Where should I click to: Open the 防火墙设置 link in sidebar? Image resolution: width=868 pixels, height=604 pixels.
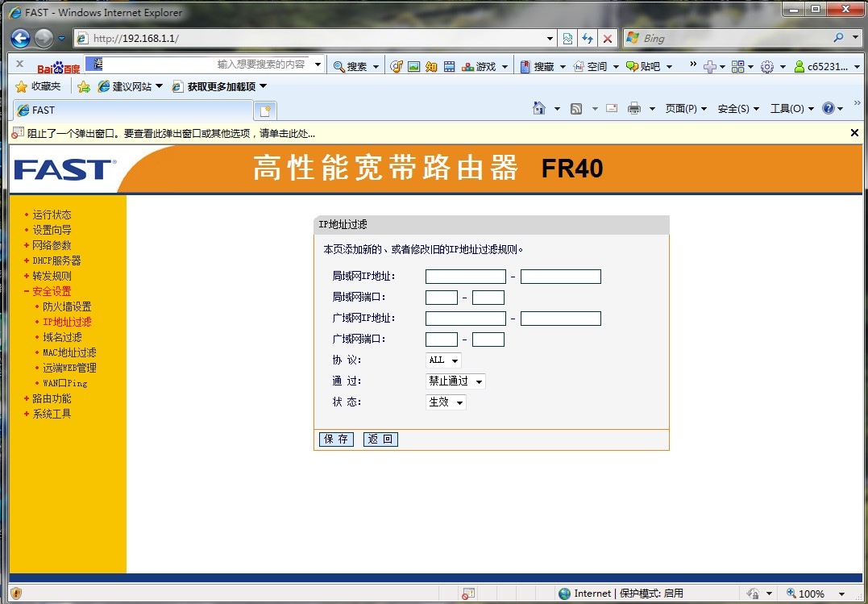click(x=67, y=306)
